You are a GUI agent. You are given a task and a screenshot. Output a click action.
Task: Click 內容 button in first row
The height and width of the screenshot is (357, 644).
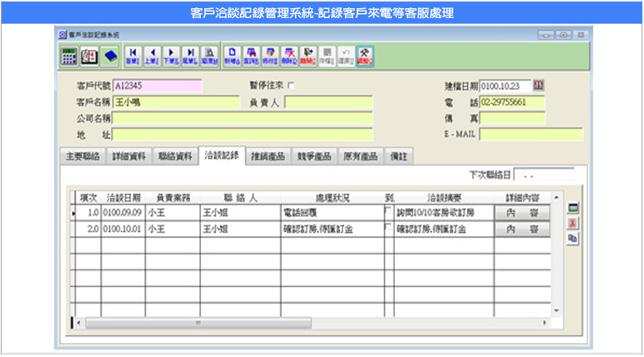(521, 212)
